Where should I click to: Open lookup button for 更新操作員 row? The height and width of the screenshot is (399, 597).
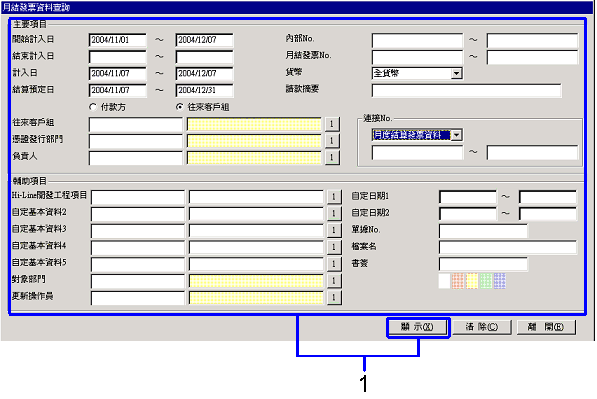(x=334, y=297)
